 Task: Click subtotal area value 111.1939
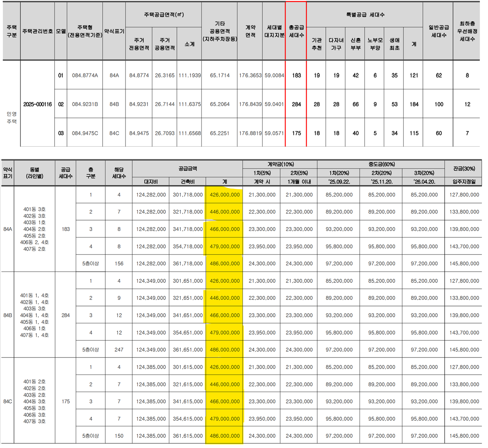189,75
